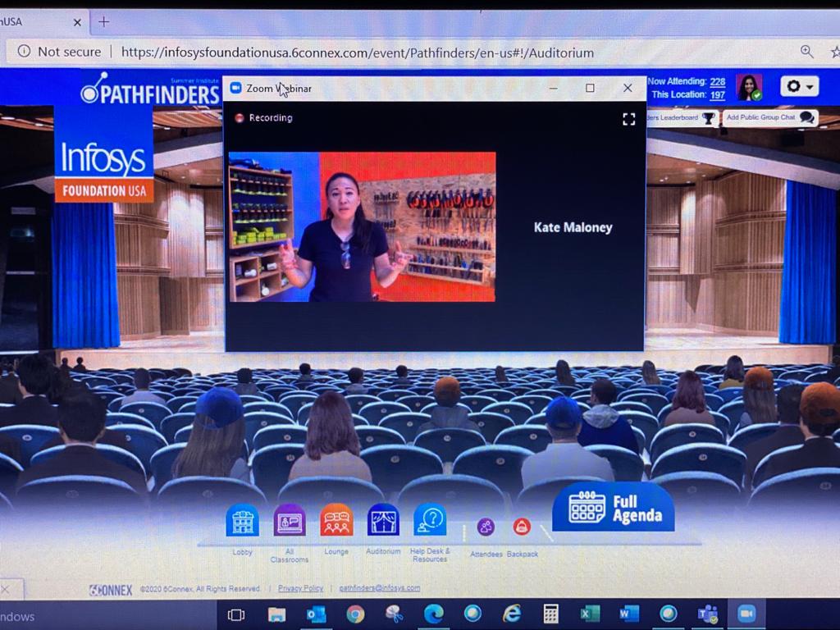Maximize the Zoom Webinar window

tap(590, 88)
